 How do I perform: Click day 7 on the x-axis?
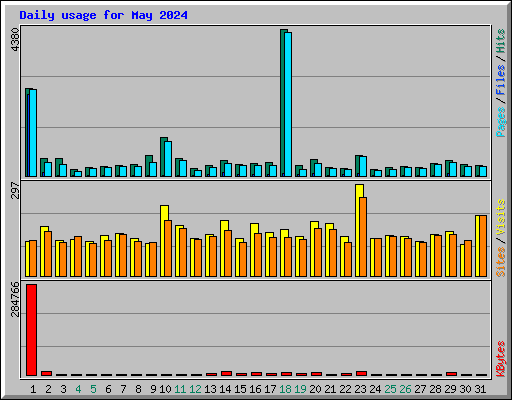123,389
